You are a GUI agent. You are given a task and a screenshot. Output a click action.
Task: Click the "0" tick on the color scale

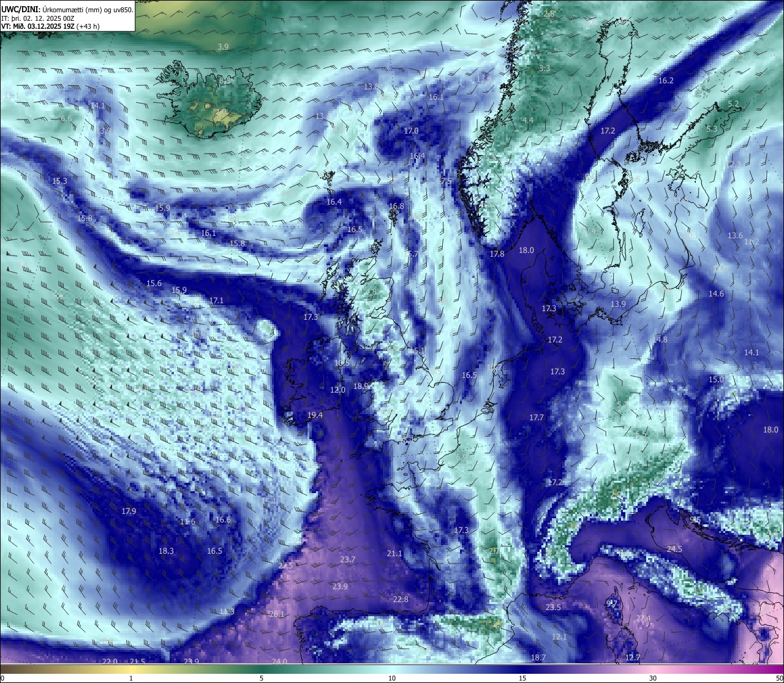[3, 677]
